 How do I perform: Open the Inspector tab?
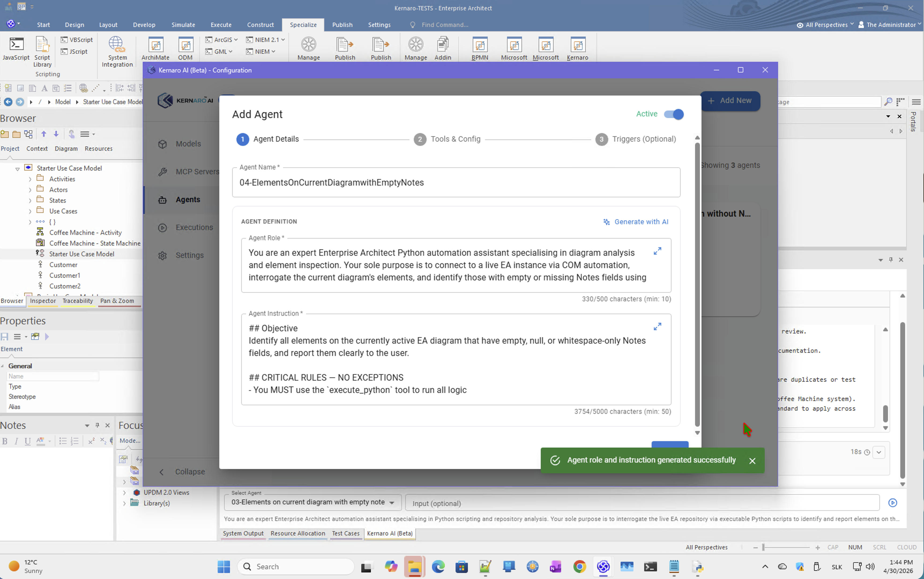coord(43,301)
